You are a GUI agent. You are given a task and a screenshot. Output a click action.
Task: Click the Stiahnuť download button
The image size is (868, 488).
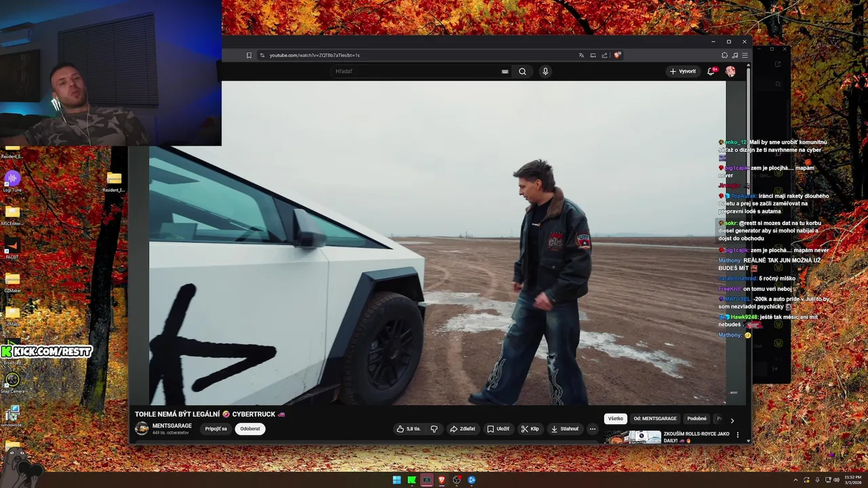point(565,428)
